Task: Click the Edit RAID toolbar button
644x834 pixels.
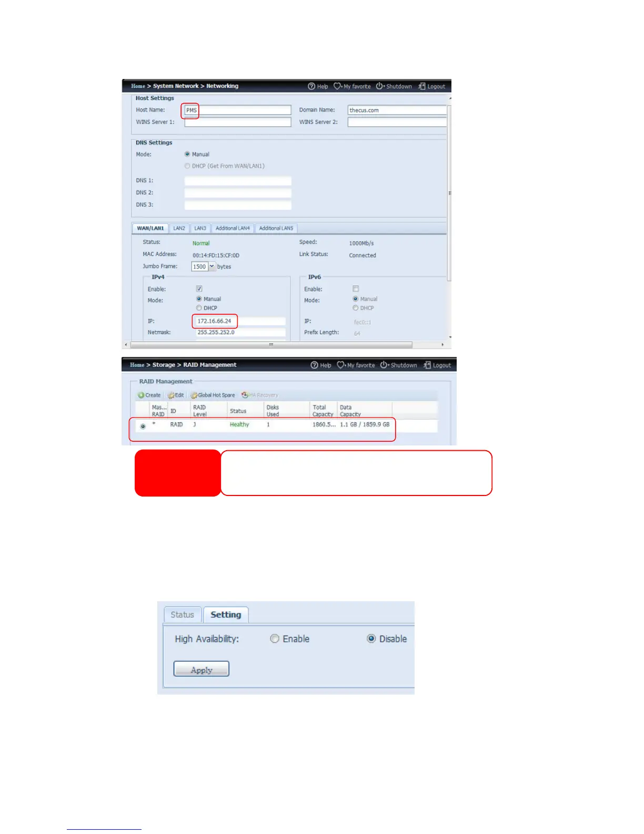Action: (176, 395)
